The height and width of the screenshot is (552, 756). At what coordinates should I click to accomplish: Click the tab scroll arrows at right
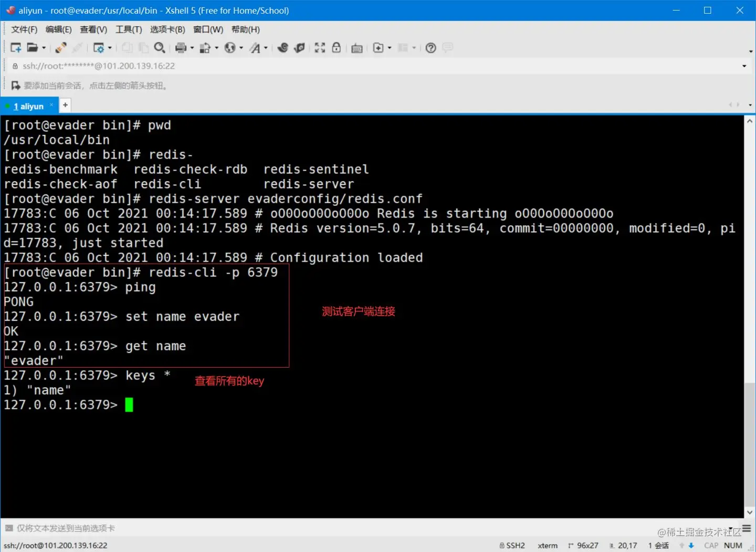click(x=734, y=105)
